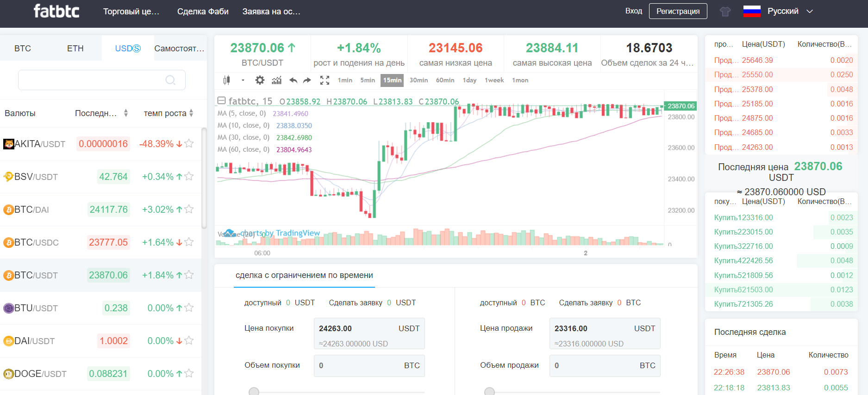Open chart settings gear icon
This screenshot has height=395, width=868.
tap(260, 80)
